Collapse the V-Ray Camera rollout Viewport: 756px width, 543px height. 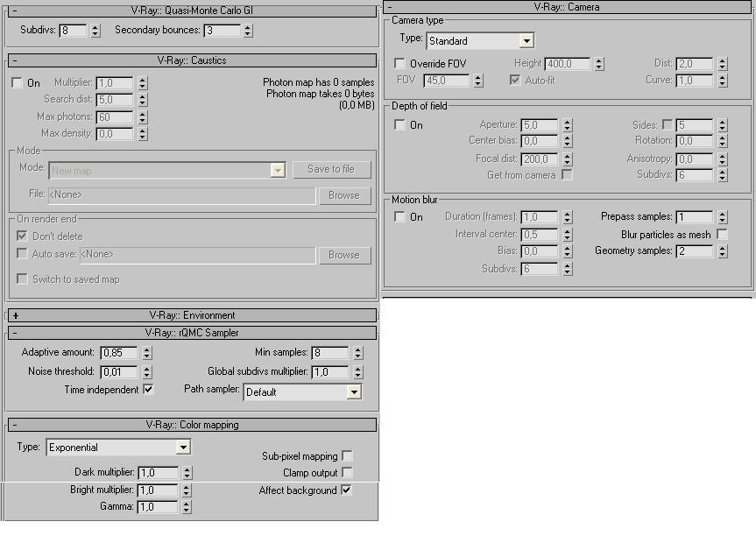pos(567,7)
